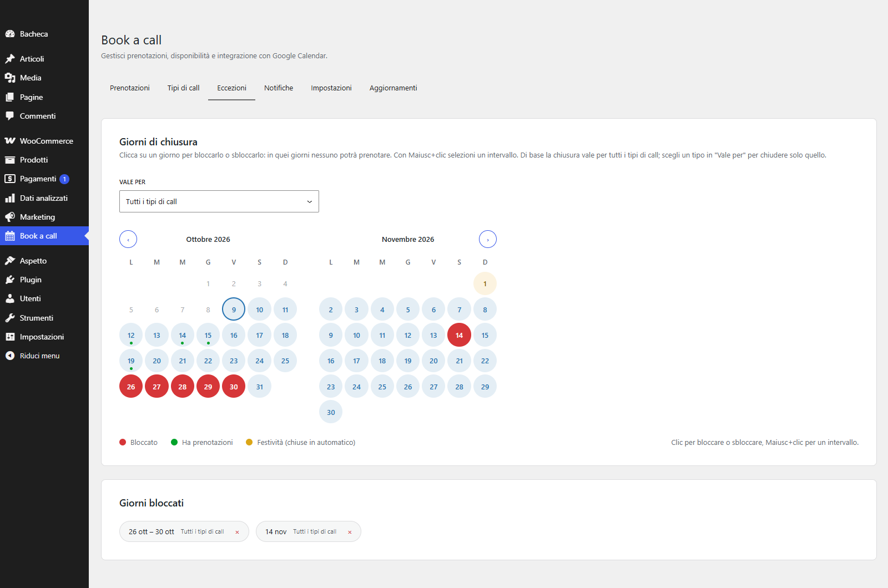Go to previous month in calendar
This screenshot has width=888, height=588.
coord(128,239)
